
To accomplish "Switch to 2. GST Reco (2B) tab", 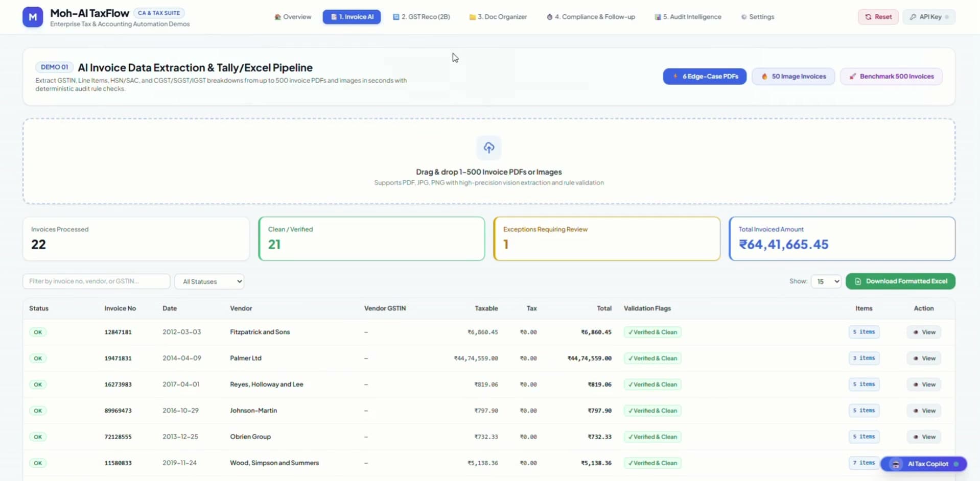I will [x=422, y=17].
